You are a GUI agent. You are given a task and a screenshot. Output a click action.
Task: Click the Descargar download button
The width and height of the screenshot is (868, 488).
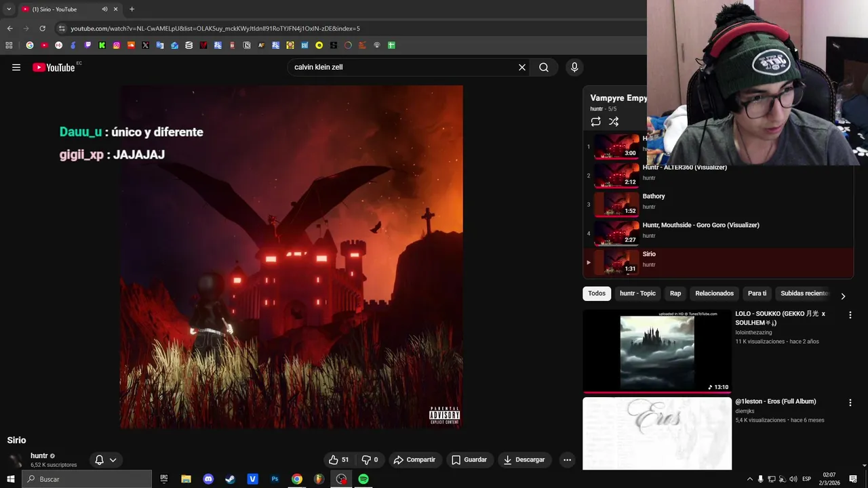524,460
